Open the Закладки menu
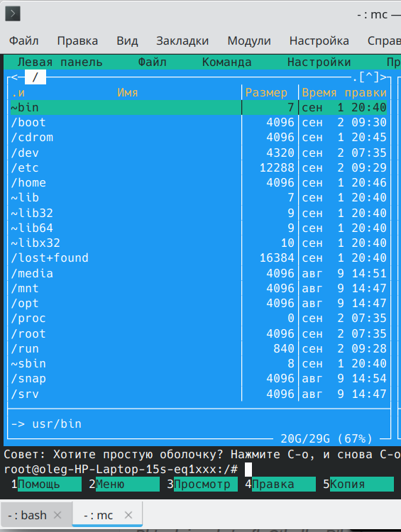 182,40
